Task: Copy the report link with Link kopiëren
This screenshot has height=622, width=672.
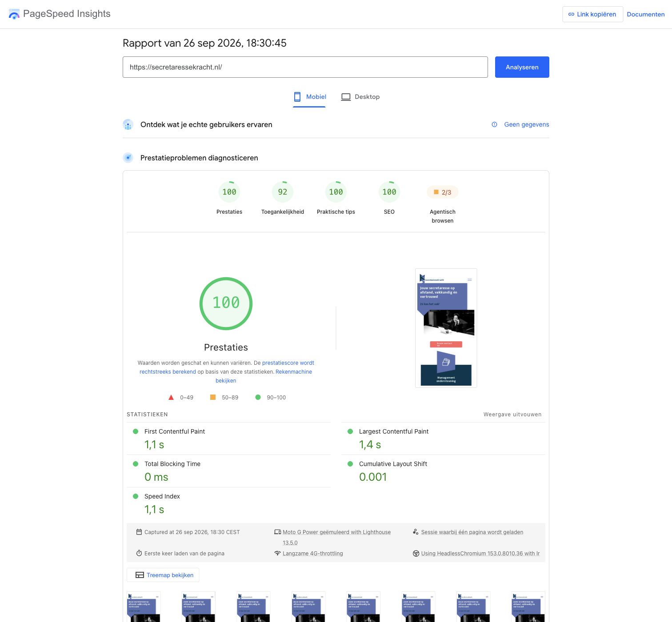Action: pos(592,14)
